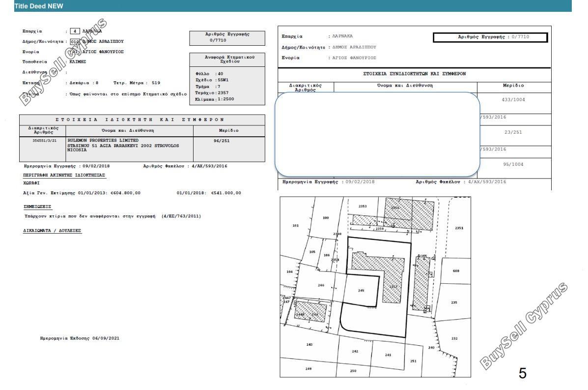Select plot '246' on the map
The image size is (588, 390).
pyautogui.click(x=321, y=285)
